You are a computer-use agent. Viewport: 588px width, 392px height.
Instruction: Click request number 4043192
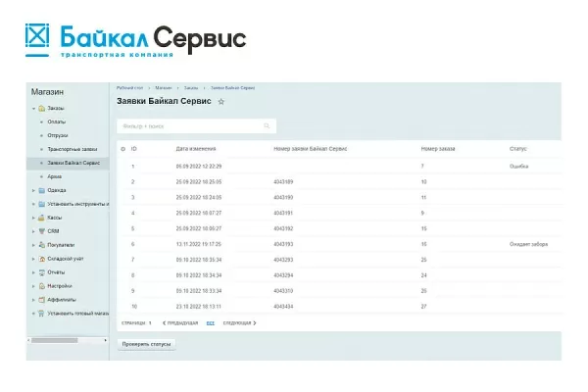[x=283, y=228]
